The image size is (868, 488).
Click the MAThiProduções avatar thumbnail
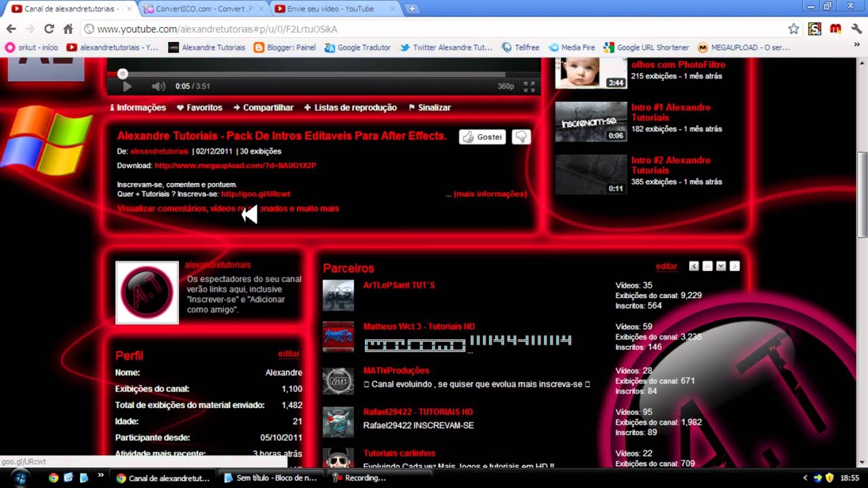tap(338, 381)
